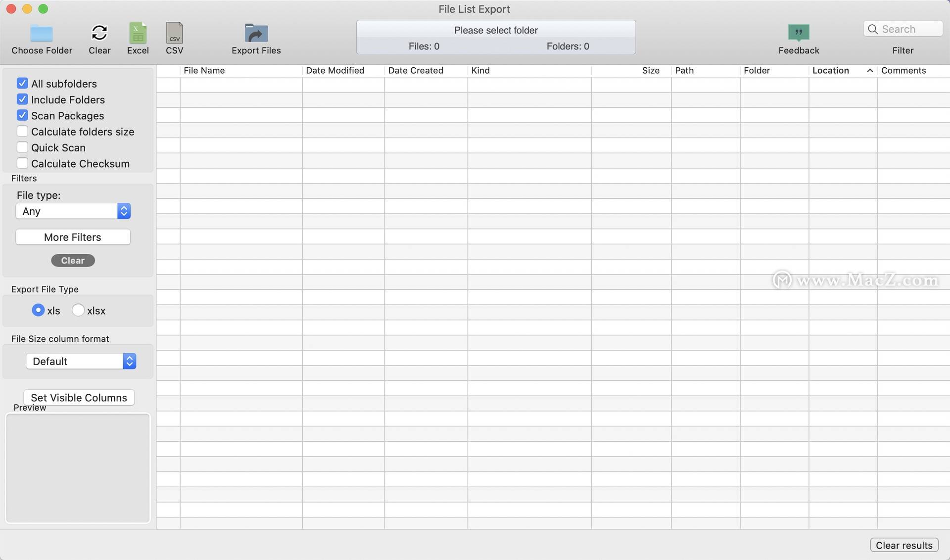Focus the Search input field
Image resolution: width=950 pixels, height=560 pixels.
pyautogui.click(x=902, y=29)
